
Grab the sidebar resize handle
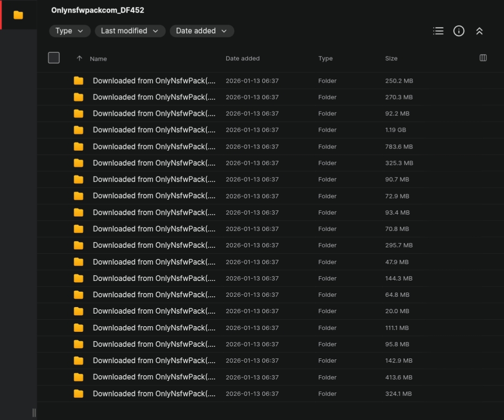(x=34, y=413)
